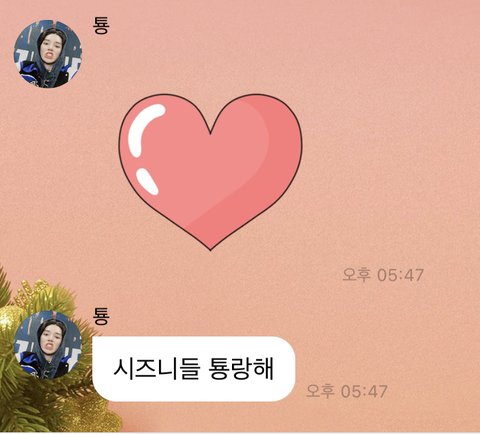Open 통's profile picture above the heart sticker
Screen dimensions: 480x434
tap(48, 54)
